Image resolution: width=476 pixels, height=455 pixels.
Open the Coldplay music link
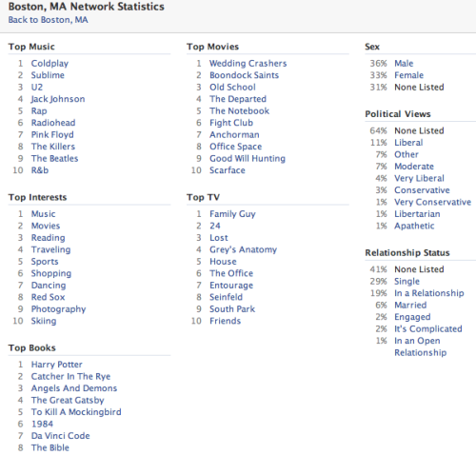click(x=50, y=64)
